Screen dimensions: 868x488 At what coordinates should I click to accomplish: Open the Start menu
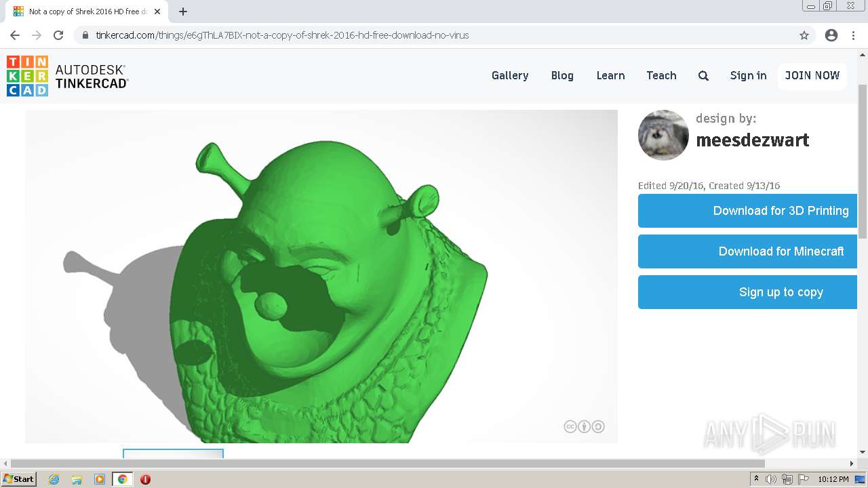click(x=18, y=479)
